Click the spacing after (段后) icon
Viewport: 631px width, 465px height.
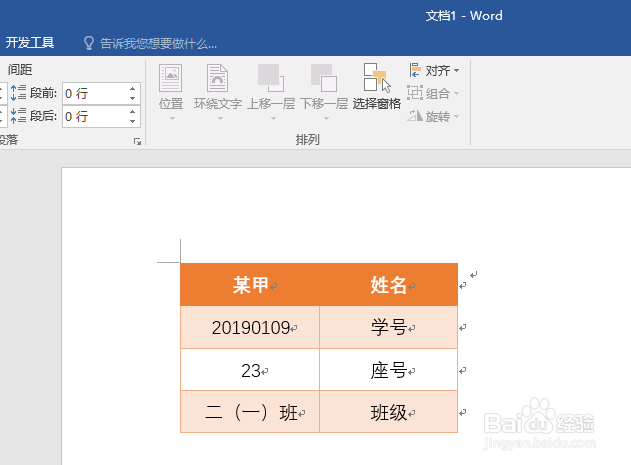point(18,116)
